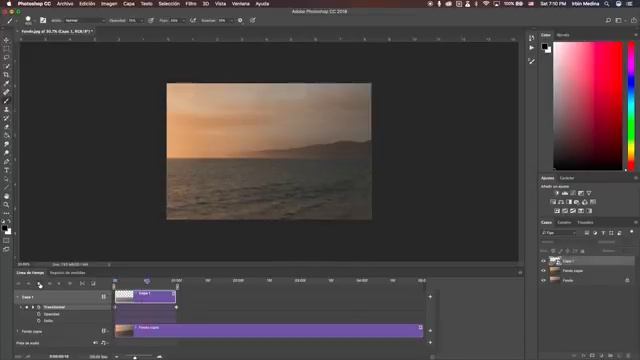Select the History Brush tool
The image size is (640, 360).
(6, 118)
